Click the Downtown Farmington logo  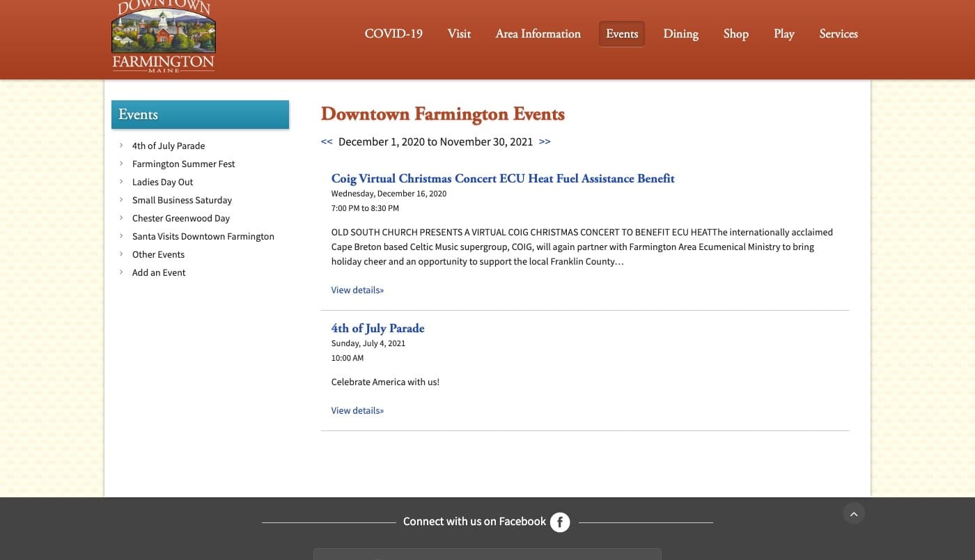pos(163,36)
